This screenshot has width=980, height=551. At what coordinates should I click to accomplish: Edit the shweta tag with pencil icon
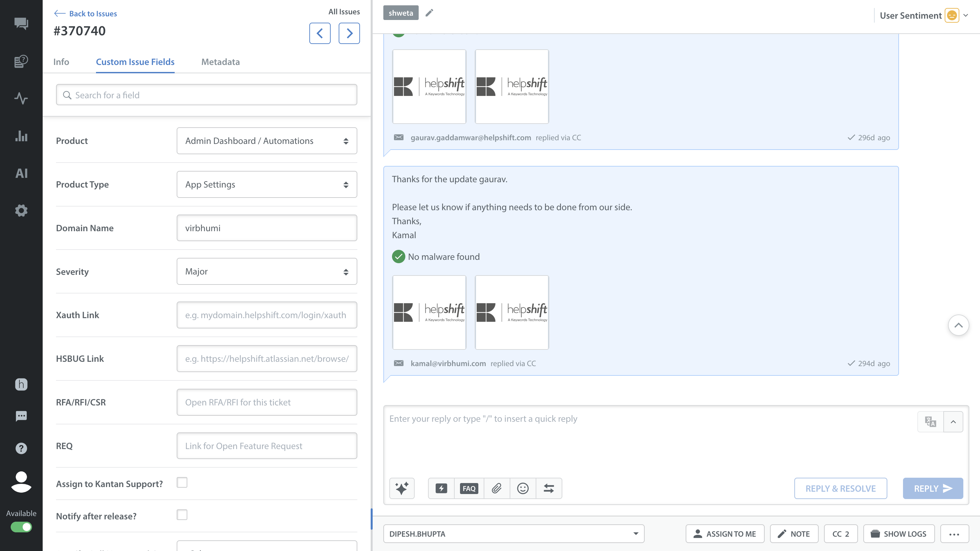click(x=429, y=13)
